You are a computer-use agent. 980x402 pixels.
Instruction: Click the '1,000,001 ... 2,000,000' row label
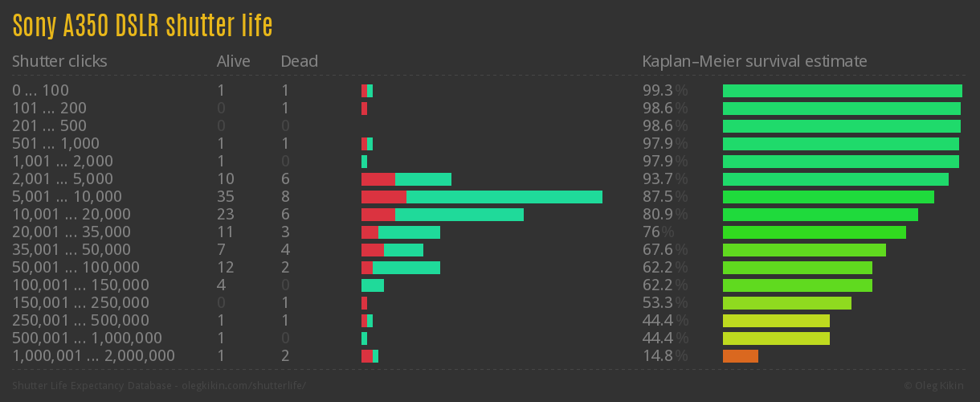click(93, 356)
